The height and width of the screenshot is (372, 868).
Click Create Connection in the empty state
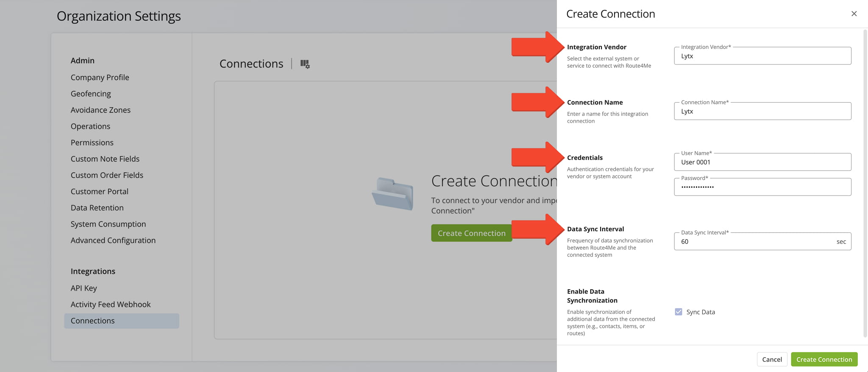(x=471, y=233)
